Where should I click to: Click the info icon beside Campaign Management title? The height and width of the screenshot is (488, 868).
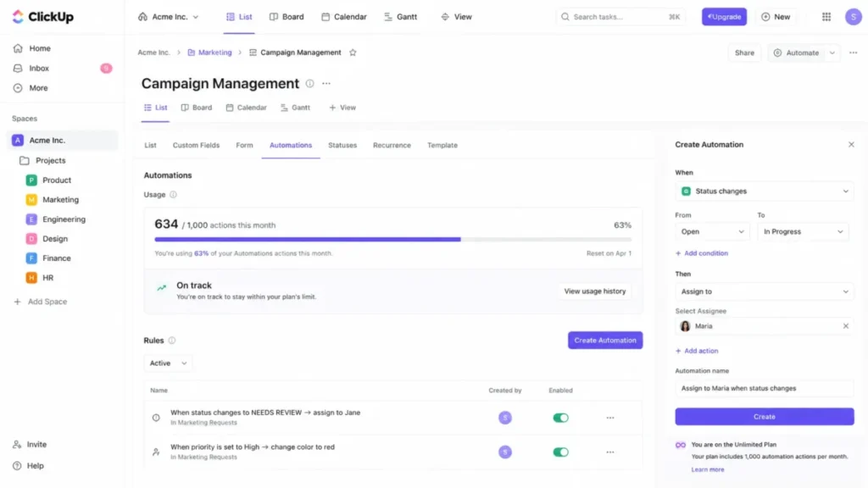[310, 84]
